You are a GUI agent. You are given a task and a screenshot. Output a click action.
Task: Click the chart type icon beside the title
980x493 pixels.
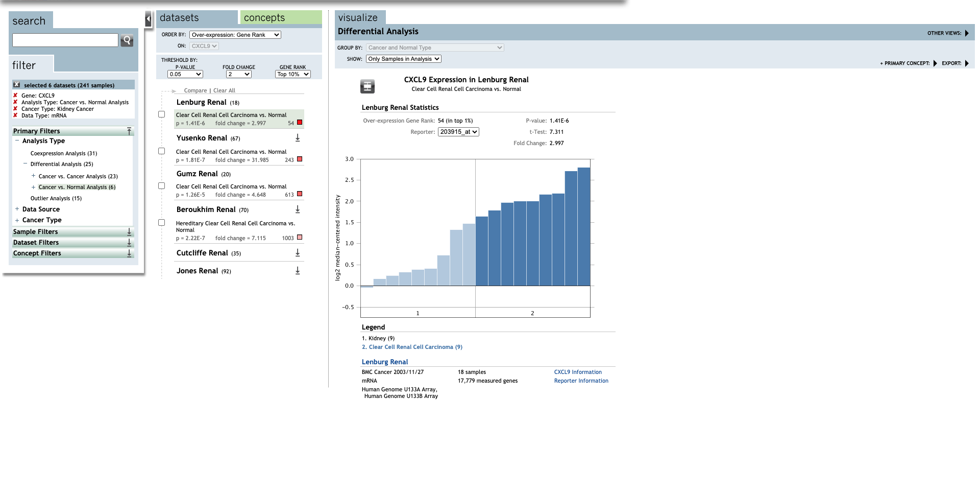click(367, 86)
